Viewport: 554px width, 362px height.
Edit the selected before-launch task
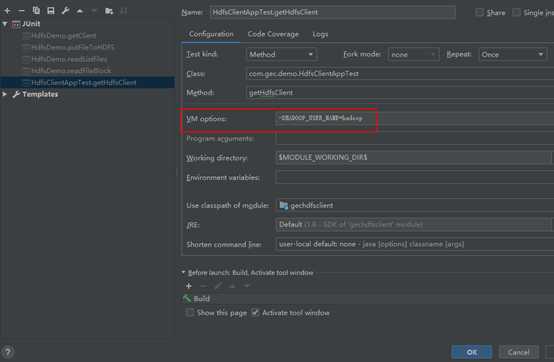click(x=218, y=286)
